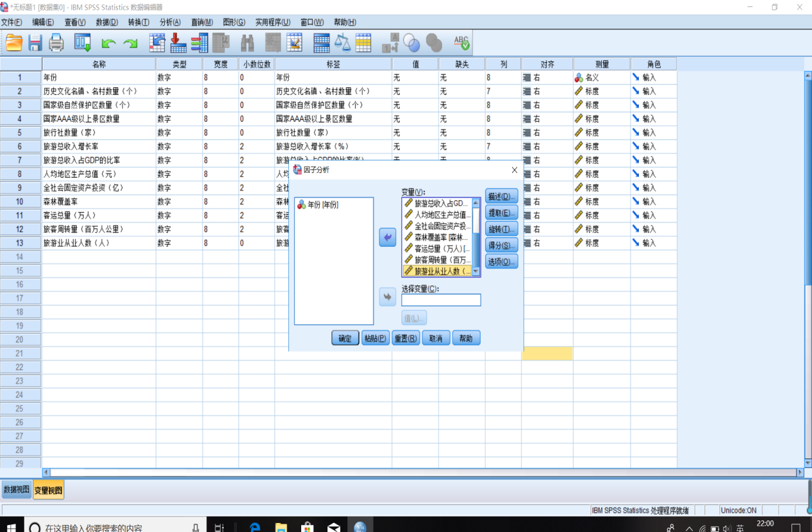812x532 pixels.
Task: Switch to the 变量视图 tab
Action: click(48, 490)
